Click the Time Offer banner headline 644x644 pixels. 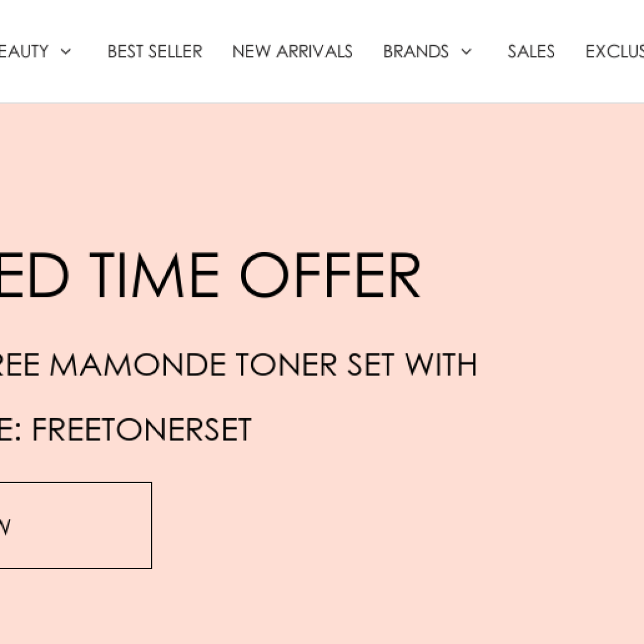(x=210, y=275)
